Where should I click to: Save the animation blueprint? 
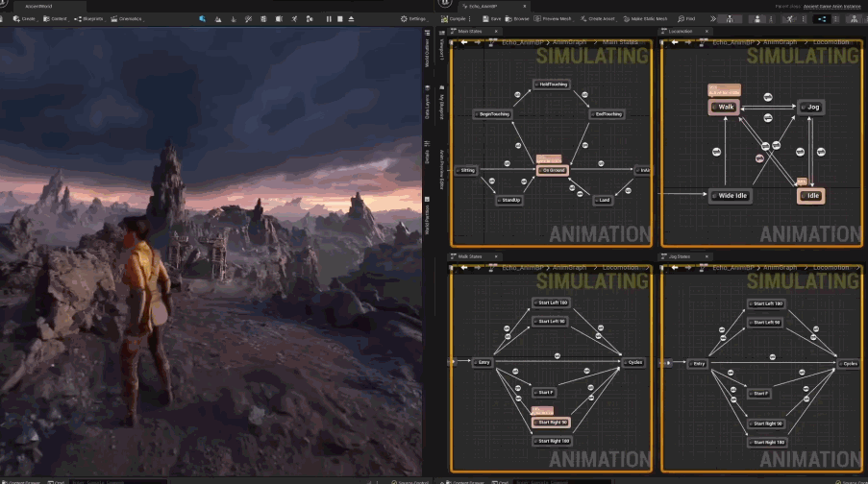pyautogui.click(x=491, y=19)
